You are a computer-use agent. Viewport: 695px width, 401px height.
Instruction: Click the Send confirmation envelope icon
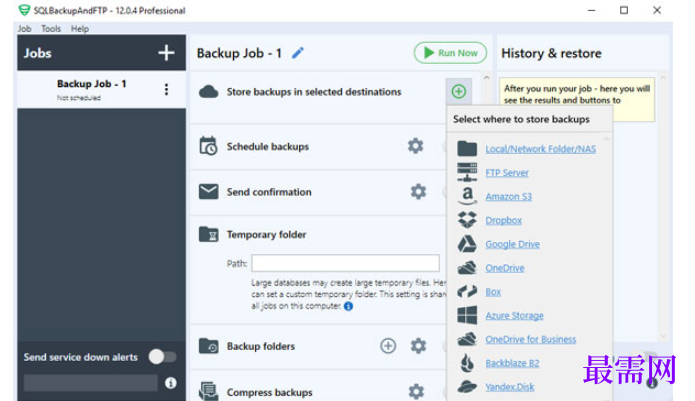pyautogui.click(x=208, y=191)
